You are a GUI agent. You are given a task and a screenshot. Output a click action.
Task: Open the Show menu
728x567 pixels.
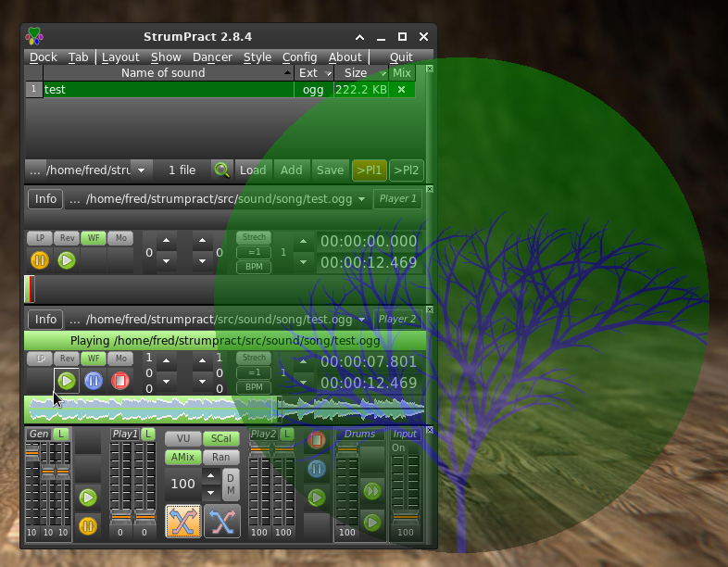coord(166,57)
